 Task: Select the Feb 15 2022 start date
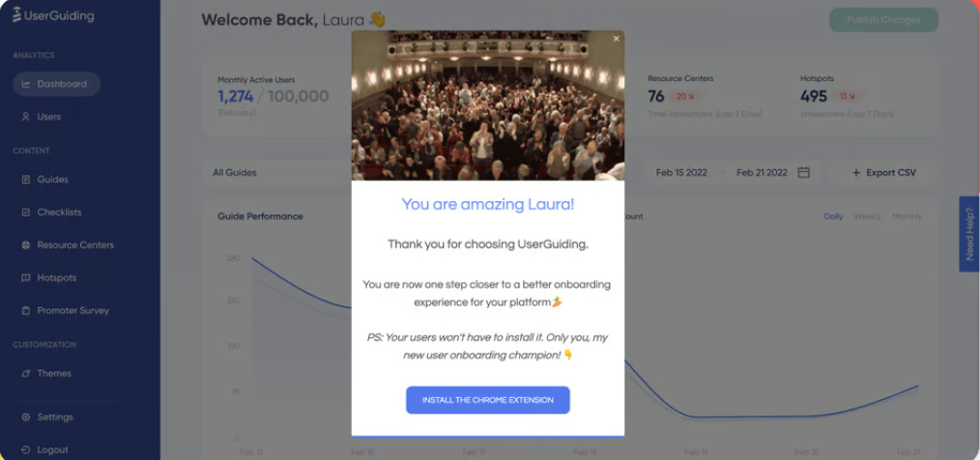click(681, 172)
